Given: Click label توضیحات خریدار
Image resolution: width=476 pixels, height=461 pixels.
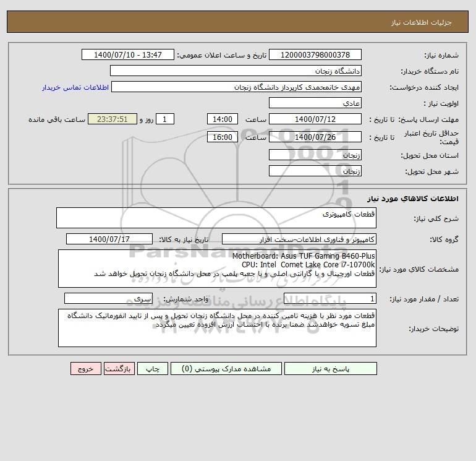Looking at the screenshot, I should point(433,329).
